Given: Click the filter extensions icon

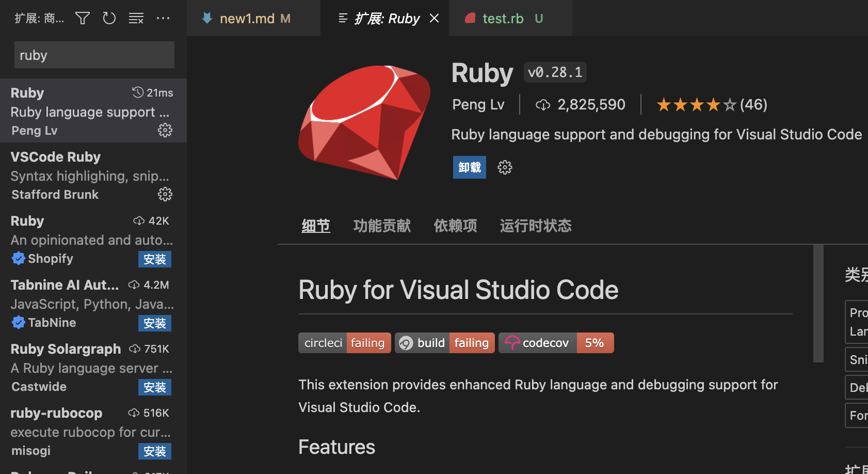Looking at the screenshot, I should pos(83,18).
